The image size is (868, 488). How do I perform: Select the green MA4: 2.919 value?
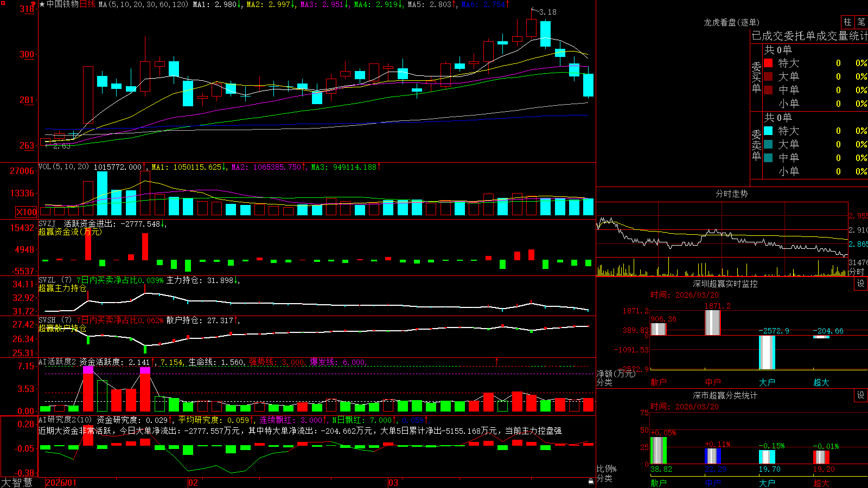[376, 4]
